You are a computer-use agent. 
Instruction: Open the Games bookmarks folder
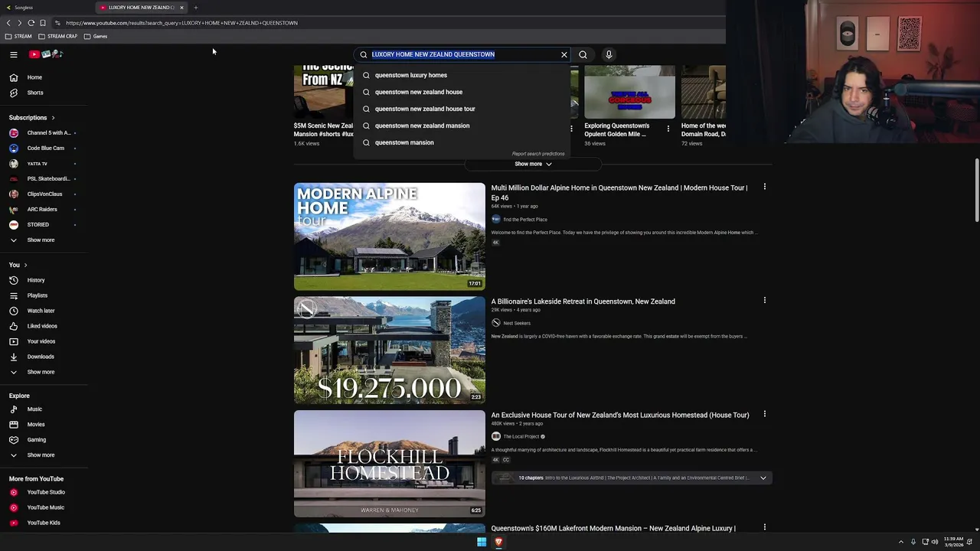96,36
